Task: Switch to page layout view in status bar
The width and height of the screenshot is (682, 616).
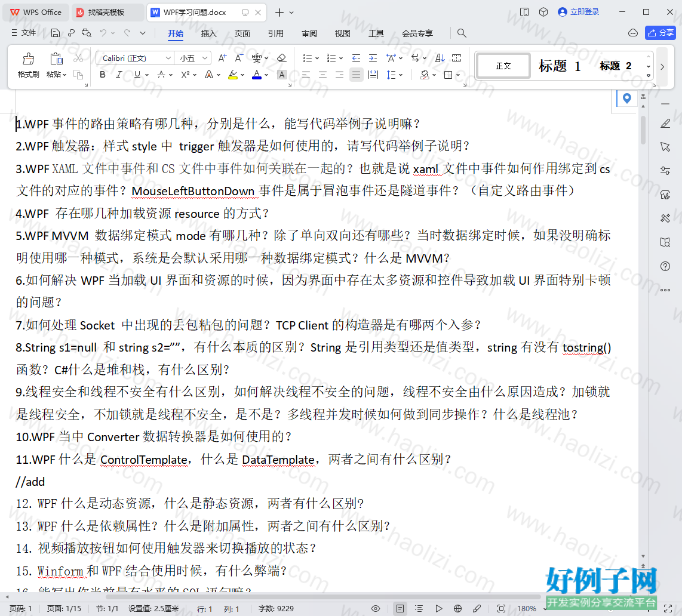Action: pyautogui.click(x=400, y=609)
